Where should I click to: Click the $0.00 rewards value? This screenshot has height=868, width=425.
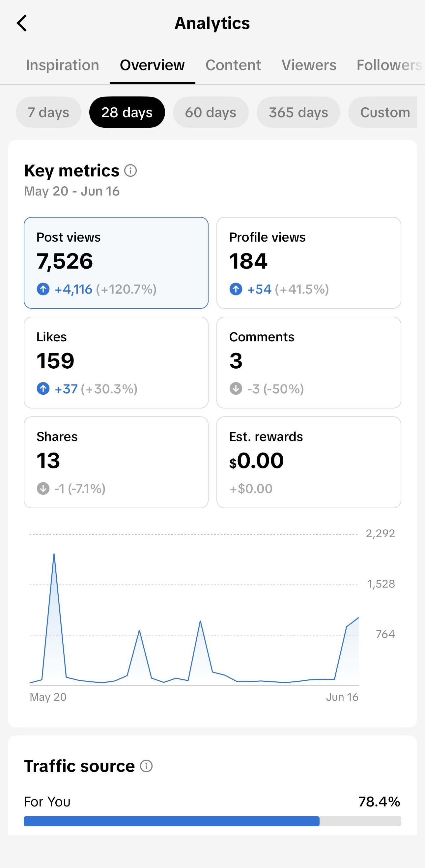[x=256, y=460]
